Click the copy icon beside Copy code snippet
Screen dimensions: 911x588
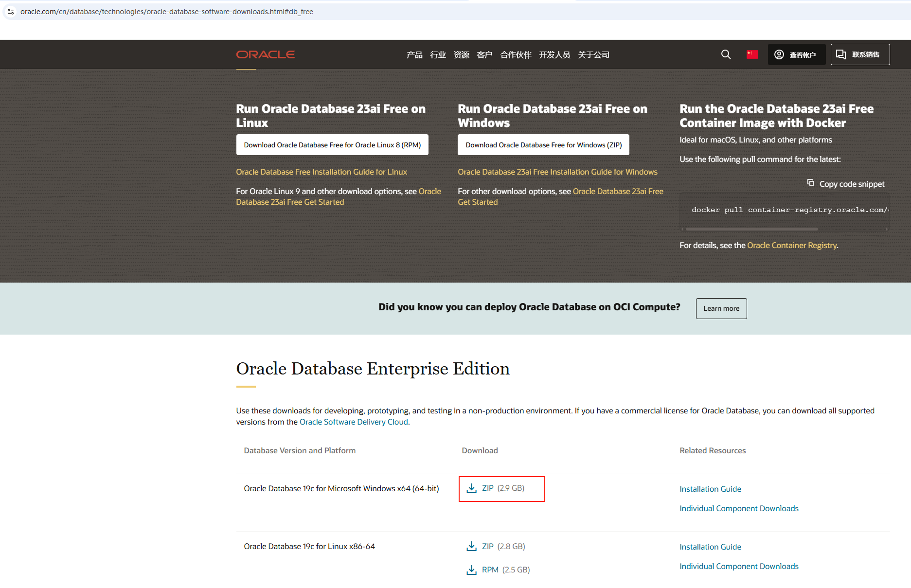[x=810, y=183]
